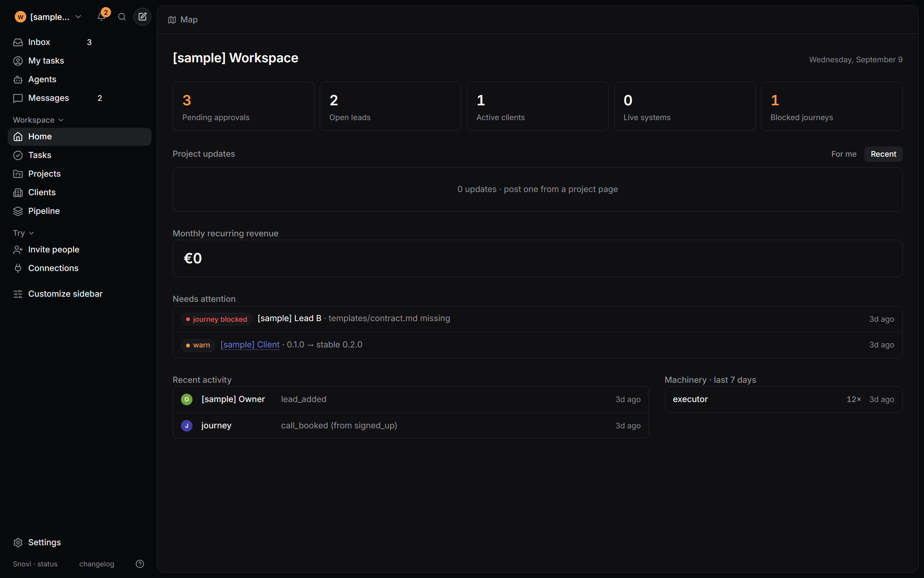This screenshot has width=924, height=578.
Task: Click the Settings gear icon
Action: point(18,542)
